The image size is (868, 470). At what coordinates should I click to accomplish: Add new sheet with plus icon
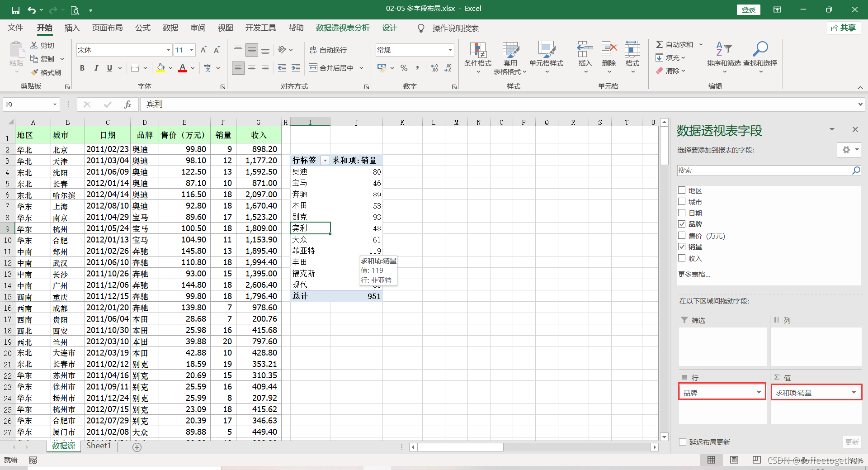tap(137, 447)
